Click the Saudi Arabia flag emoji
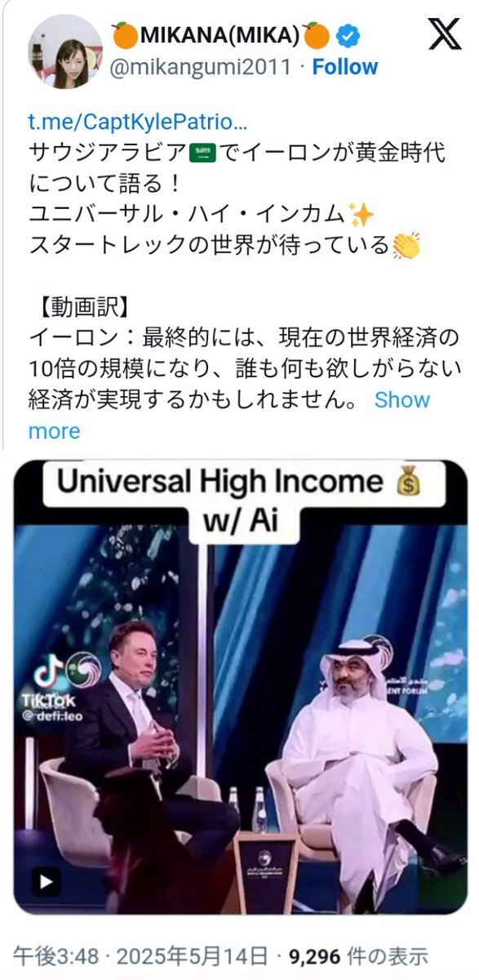479x980 pixels. (x=200, y=152)
